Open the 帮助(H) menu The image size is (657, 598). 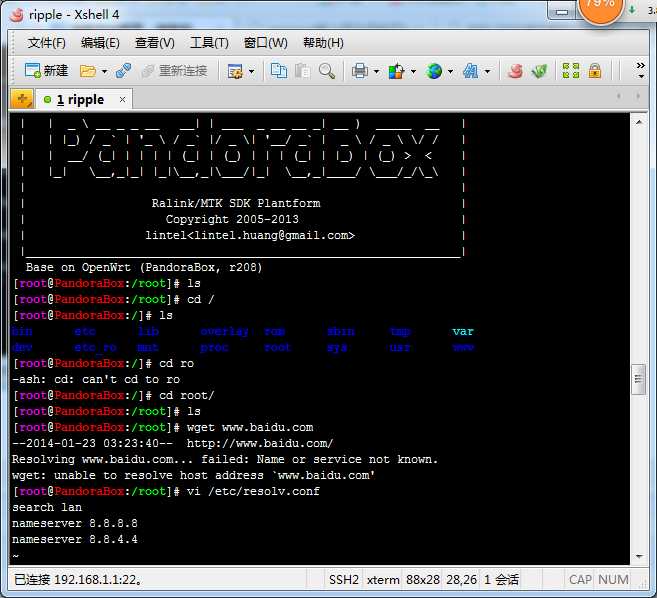323,43
